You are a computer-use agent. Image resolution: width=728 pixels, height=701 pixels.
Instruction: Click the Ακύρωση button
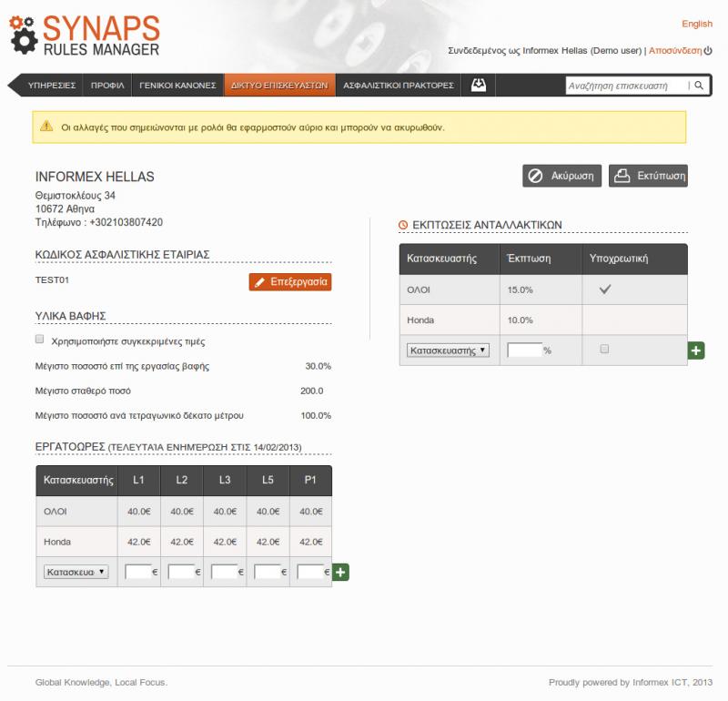point(561,176)
